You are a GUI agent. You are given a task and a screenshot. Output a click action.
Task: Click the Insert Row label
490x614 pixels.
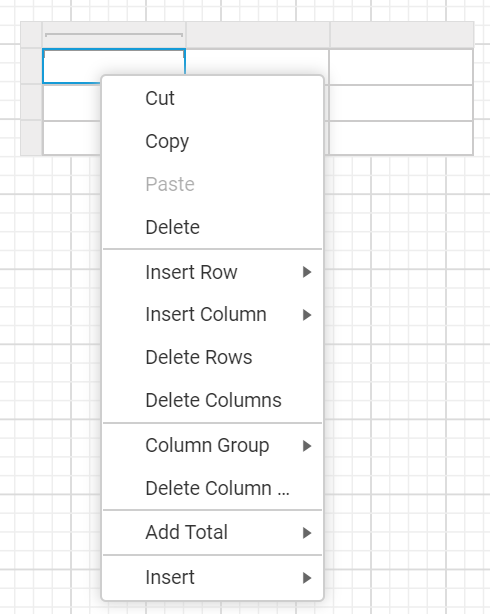coord(191,272)
